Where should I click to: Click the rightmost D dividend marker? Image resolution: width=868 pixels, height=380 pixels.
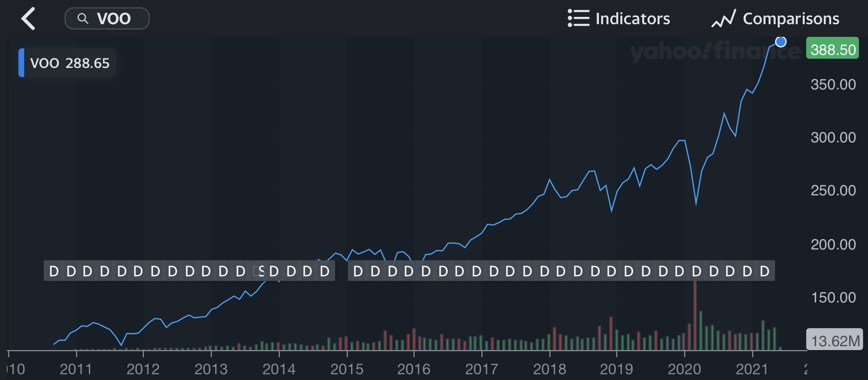764,271
